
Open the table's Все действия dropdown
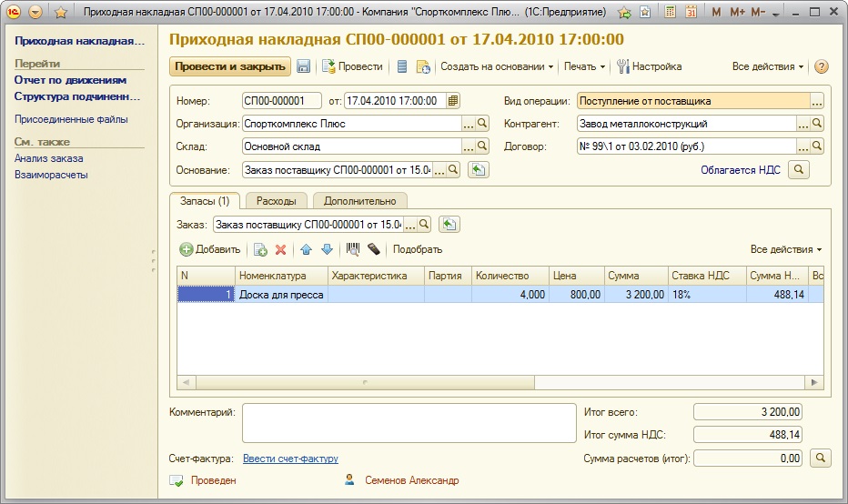tap(786, 249)
